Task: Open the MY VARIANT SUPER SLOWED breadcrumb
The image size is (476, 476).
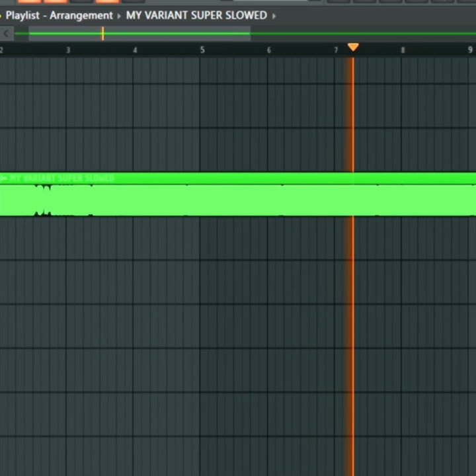Action: tap(196, 15)
